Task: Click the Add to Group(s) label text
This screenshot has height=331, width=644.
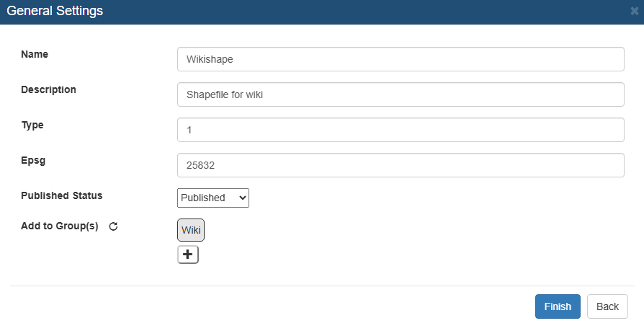Action: pyautogui.click(x=60, y=226)
